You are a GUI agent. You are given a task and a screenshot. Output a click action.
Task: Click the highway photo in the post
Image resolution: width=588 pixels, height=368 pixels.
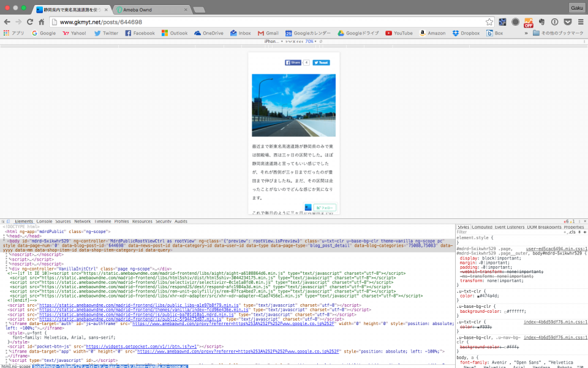(x=293, y=105)
